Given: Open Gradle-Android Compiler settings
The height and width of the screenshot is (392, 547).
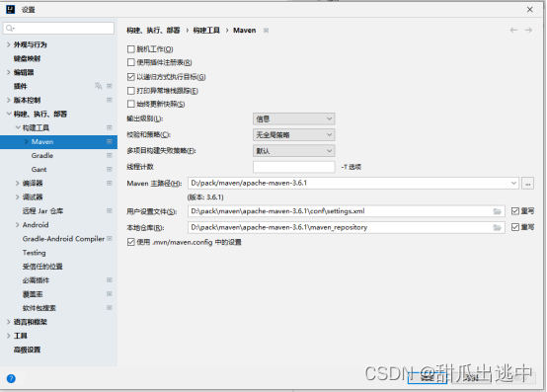Looking at the screenshot, I should pos(63,239).
